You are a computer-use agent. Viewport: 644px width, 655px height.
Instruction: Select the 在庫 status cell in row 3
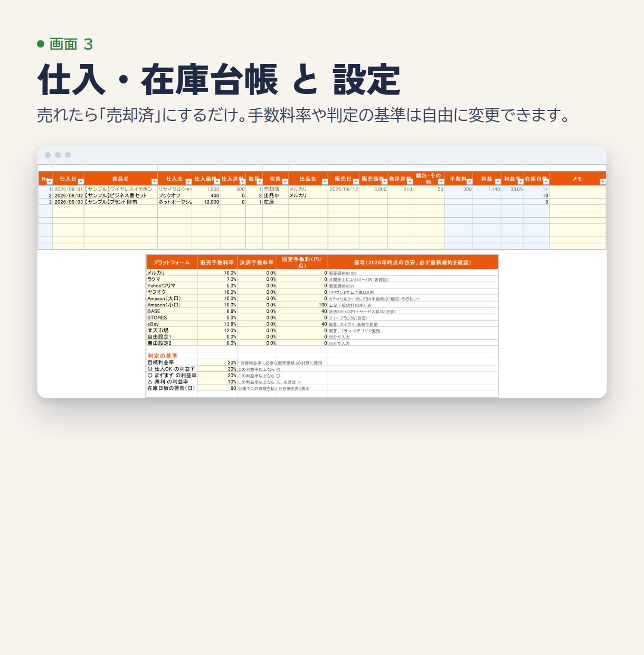click(x=276, y=202)
